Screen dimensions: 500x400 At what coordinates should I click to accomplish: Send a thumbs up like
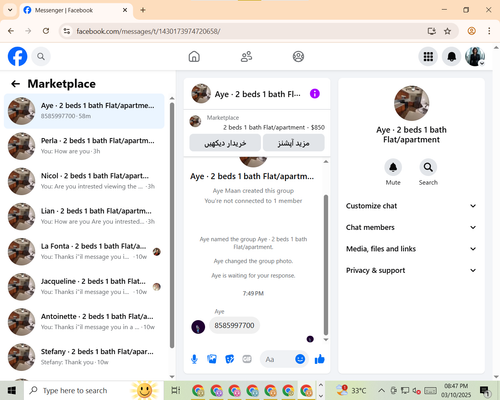point(320,359)
